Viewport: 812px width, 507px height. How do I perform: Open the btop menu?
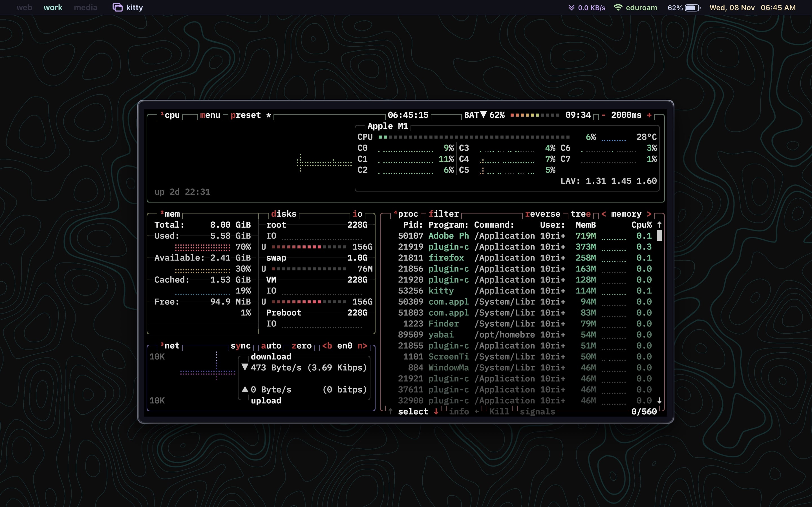coord(210,115)
